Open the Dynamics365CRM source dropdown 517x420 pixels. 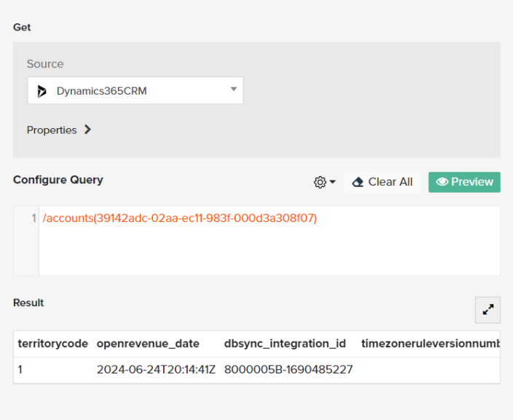pyautogui.click(x=135, y=91)
